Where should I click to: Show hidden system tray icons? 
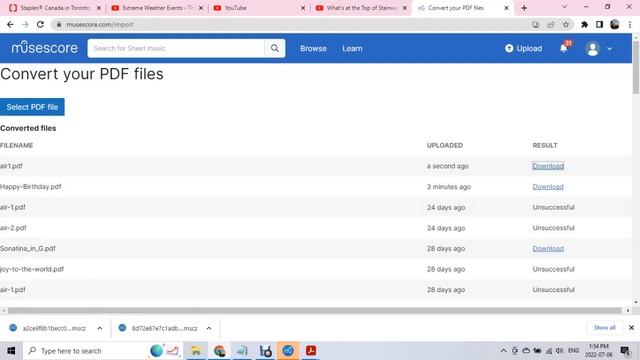click(503, 351)
